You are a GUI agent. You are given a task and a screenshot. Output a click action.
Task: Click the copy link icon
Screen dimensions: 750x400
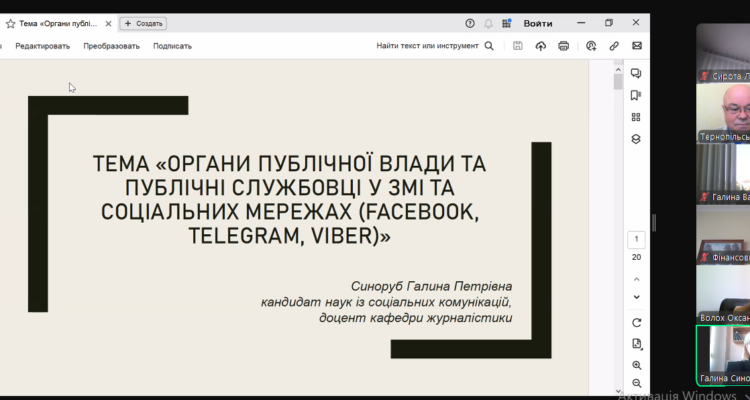[614, 46]
